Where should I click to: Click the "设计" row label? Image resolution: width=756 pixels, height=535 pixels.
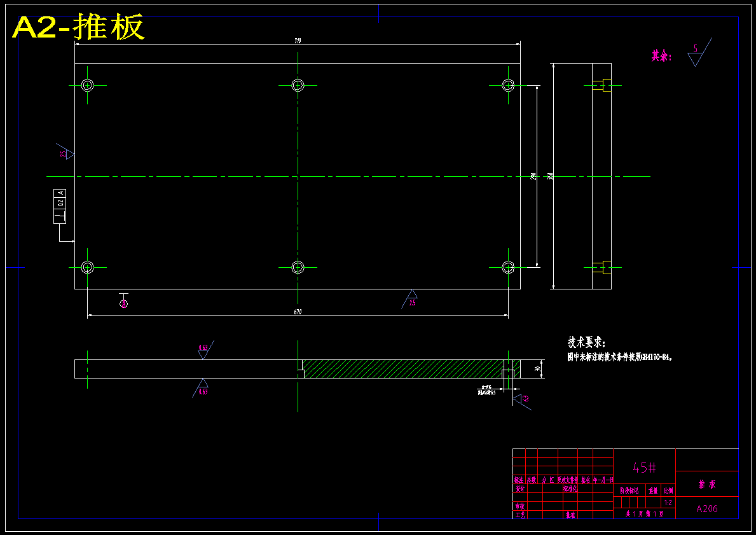click(519, 488)
